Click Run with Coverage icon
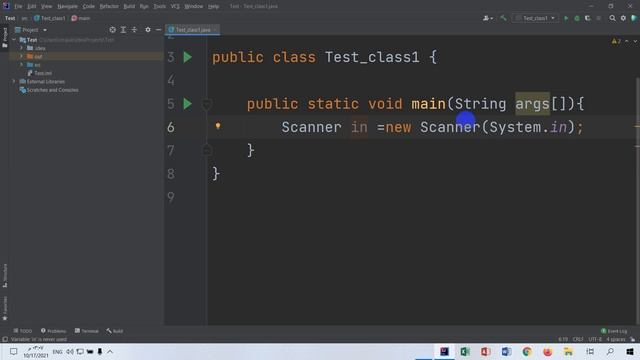The width and height of the screenshot is (640, 360). [x=588, y=18]
